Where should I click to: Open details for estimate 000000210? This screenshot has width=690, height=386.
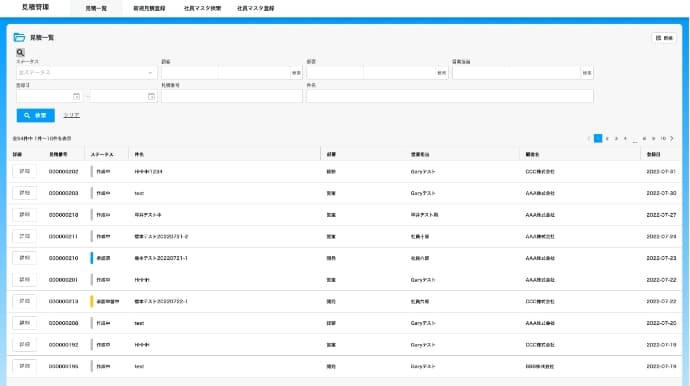pyautogui.click(x=25, y=258)
